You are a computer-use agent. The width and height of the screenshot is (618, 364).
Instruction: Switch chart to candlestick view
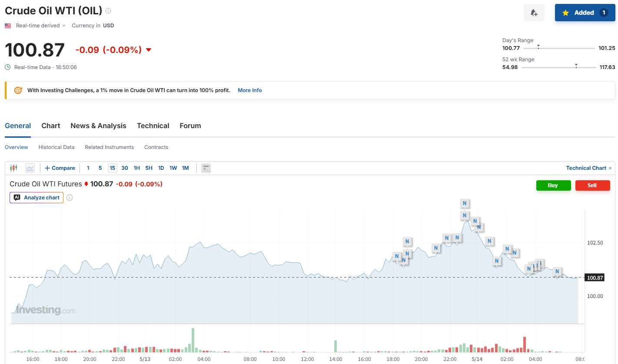click(x=13, y=168)
